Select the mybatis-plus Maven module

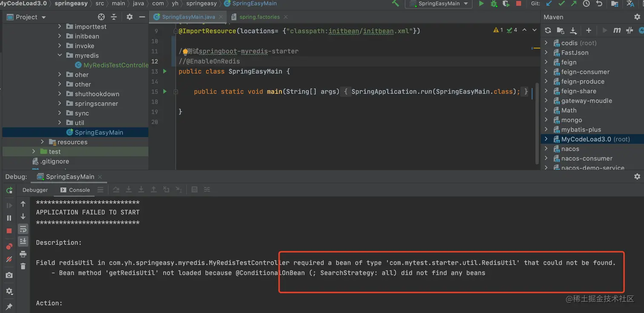(581, 130)
